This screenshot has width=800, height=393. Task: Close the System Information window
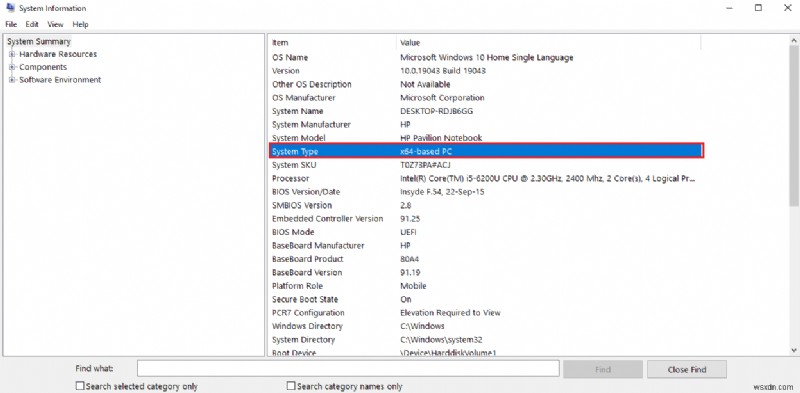(x=787, y=8)
